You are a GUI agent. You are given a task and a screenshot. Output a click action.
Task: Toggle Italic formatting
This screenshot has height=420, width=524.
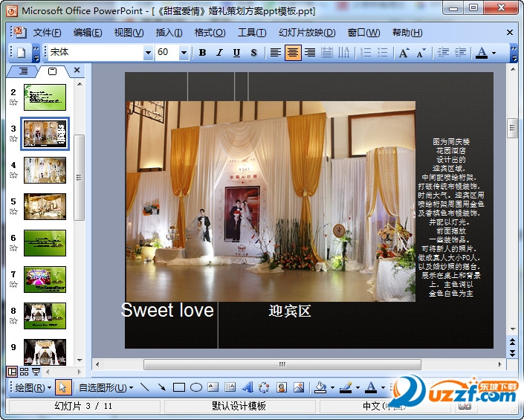point(219,53)
